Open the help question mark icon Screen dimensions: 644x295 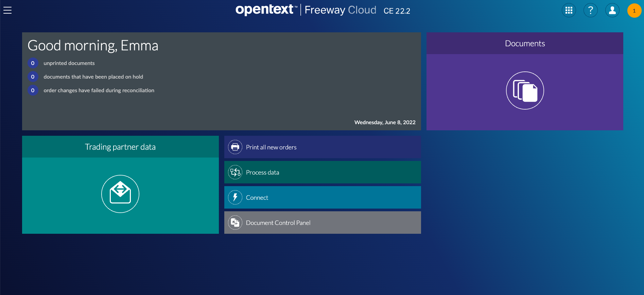coord(591,11)
